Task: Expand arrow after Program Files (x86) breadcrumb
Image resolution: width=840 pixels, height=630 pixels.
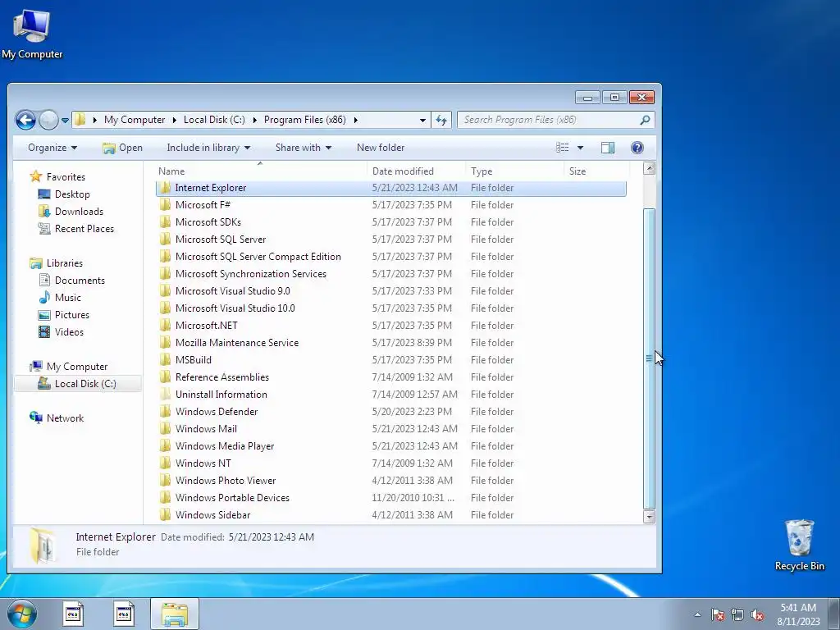Action: tap(356, 120)
